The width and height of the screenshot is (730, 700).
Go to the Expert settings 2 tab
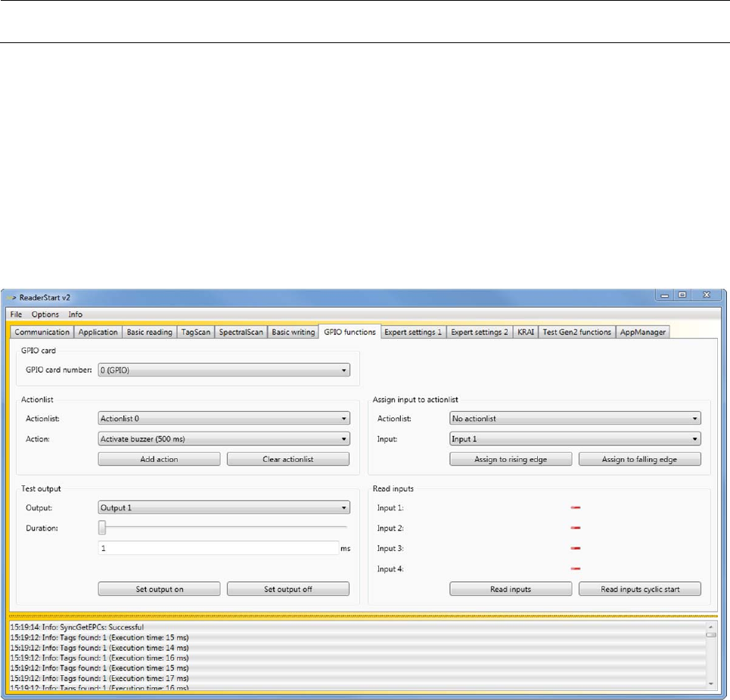tap(480, 332)
